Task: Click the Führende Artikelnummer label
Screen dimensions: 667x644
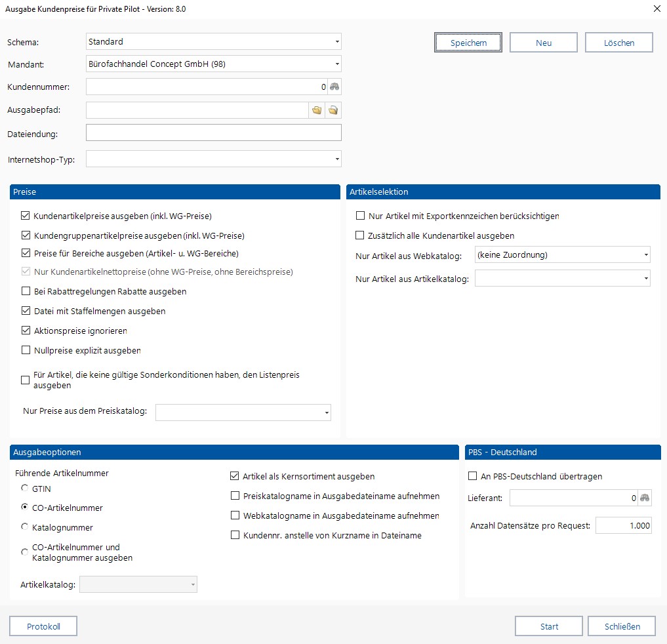Action: tap(62, 473)
